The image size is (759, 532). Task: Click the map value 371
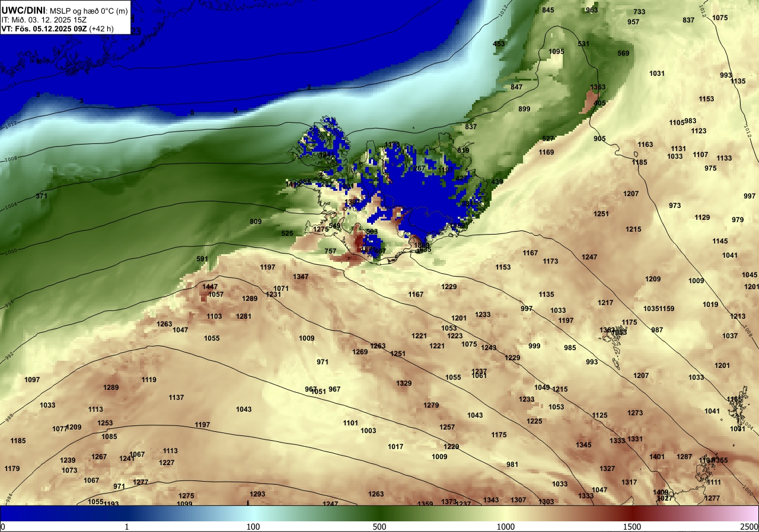[42, 196]
